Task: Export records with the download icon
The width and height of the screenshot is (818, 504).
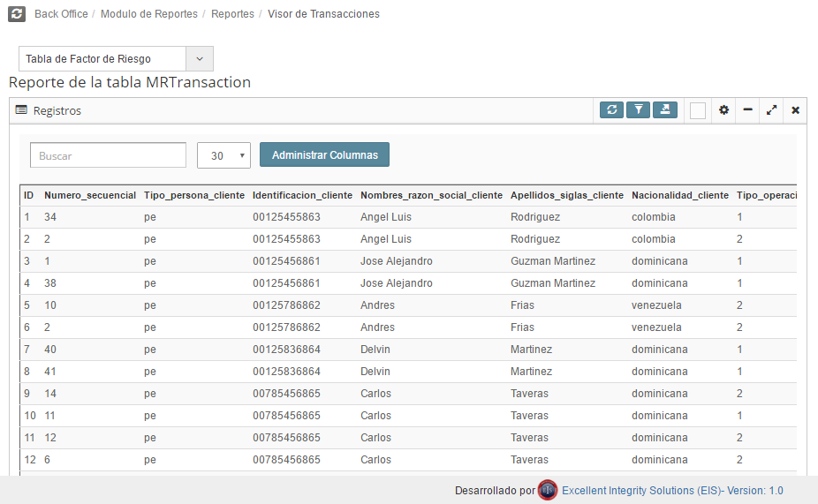Action: coord(665,110)
